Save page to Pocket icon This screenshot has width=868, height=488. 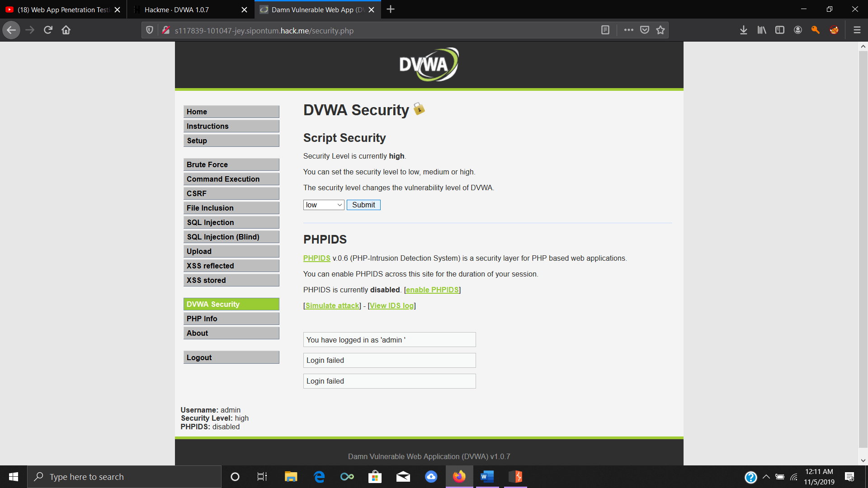(645, 30)
